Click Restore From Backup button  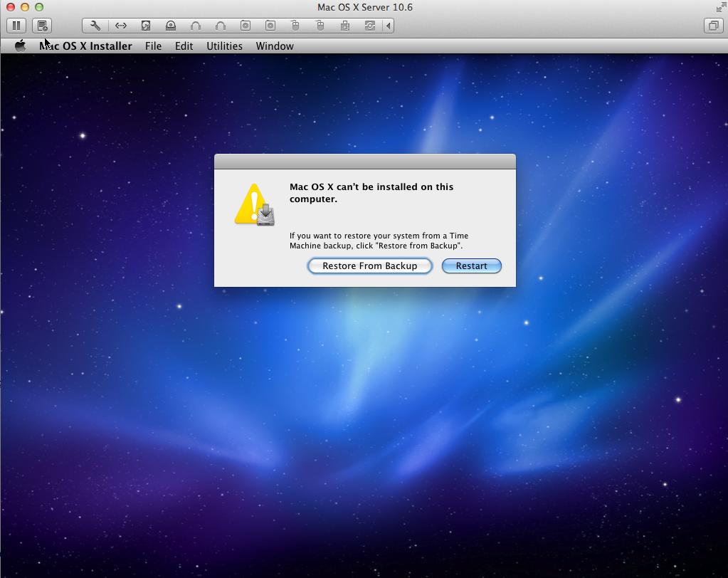point(369,266)
